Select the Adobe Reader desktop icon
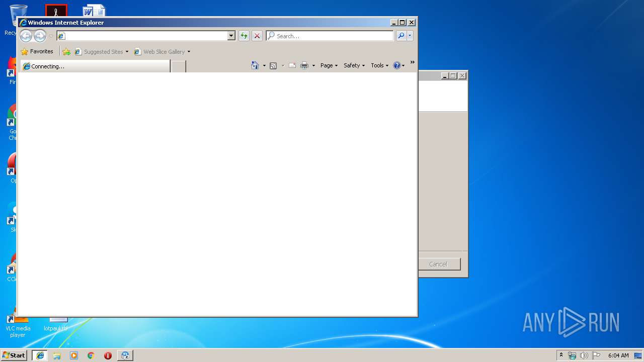The height and width of the screenshot is (362, 644). click(56, 11)
